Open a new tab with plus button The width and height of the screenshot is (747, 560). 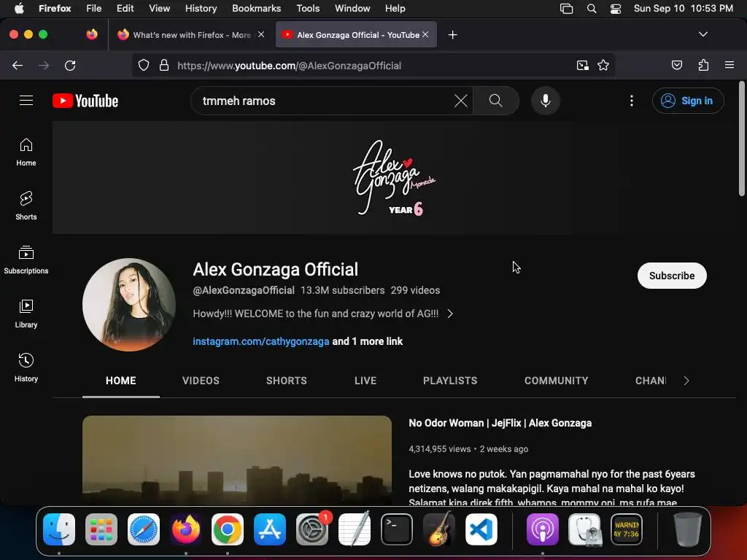click(x=452, y=35)
